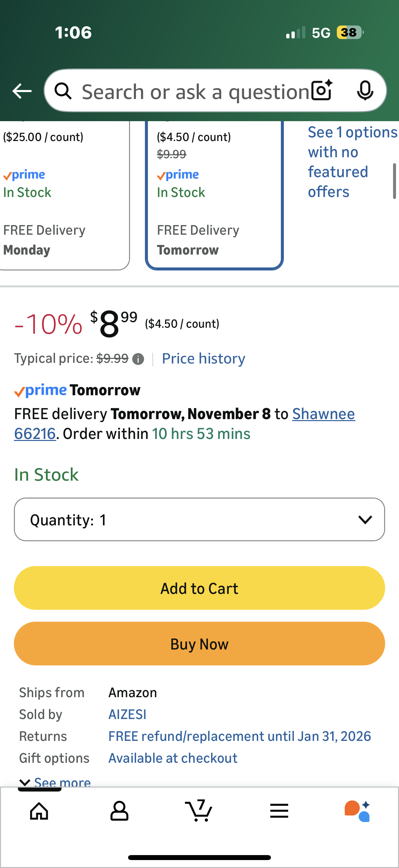The image size is (399, 868).
Task: Change the Shawnee 66216 delivery address
Action: point(323,414)
